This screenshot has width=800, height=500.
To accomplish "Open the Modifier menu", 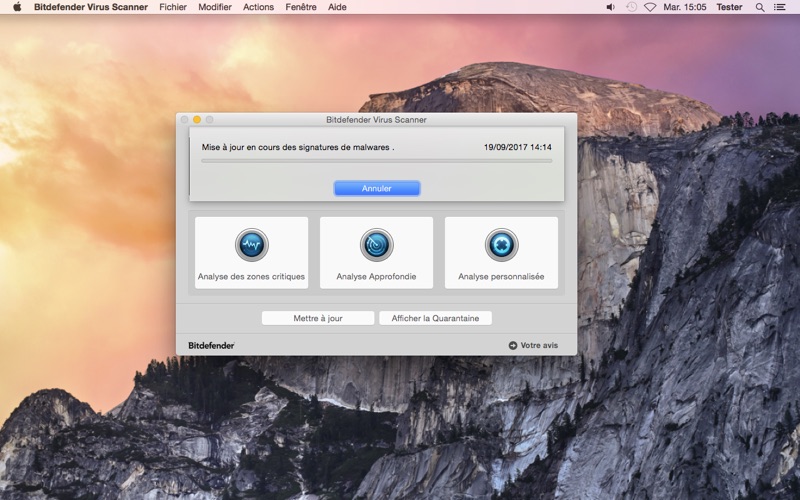I will point(215,7).
